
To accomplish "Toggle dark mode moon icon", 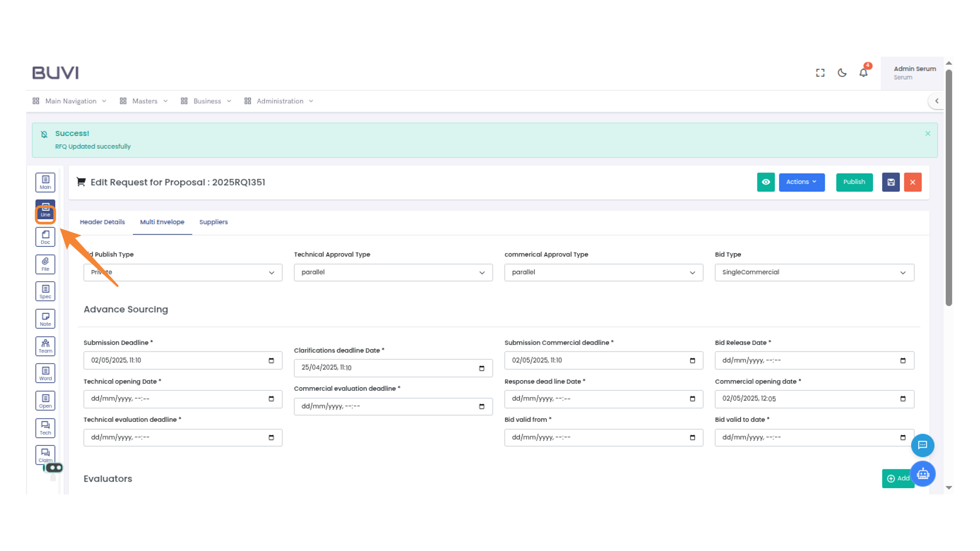I will point(842,73).
